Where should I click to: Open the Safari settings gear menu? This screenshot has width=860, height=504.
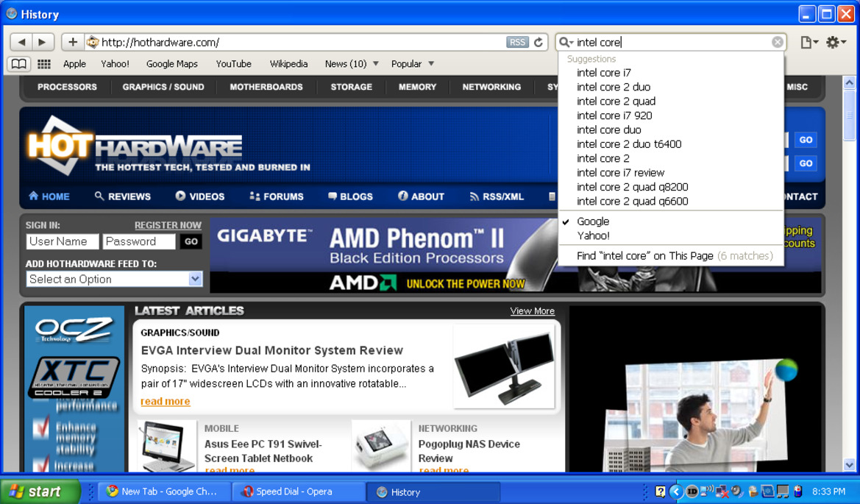[836, 42]
